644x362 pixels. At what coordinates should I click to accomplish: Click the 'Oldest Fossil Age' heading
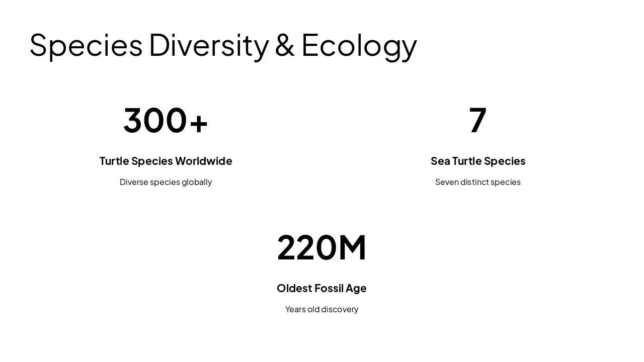tap(321, 288)
